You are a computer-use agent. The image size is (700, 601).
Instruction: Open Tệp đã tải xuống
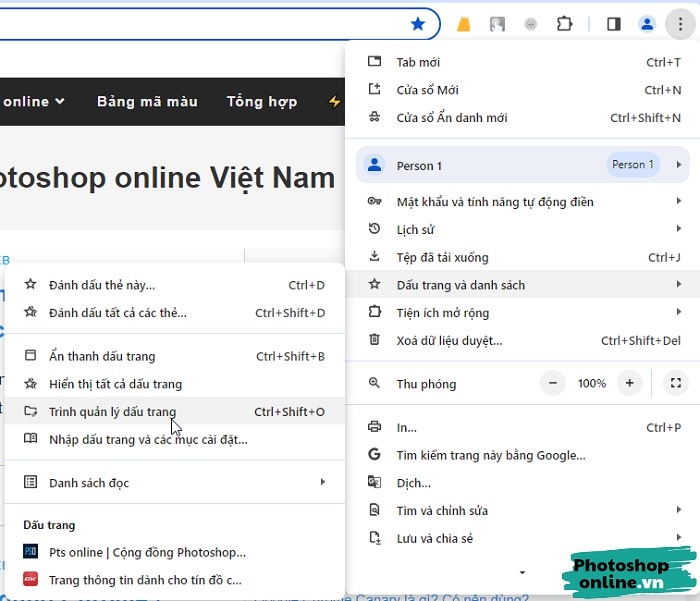522,257
